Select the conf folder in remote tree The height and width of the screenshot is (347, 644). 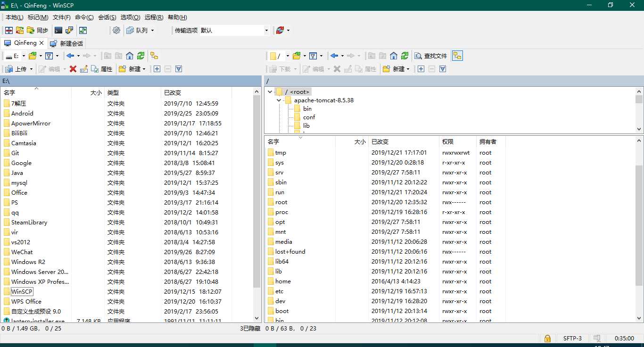(x=309, y=117)
